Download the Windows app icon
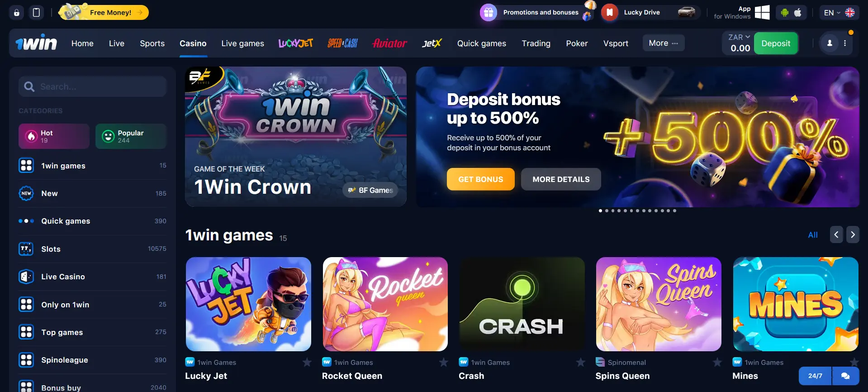 click(x=762, y=12)
